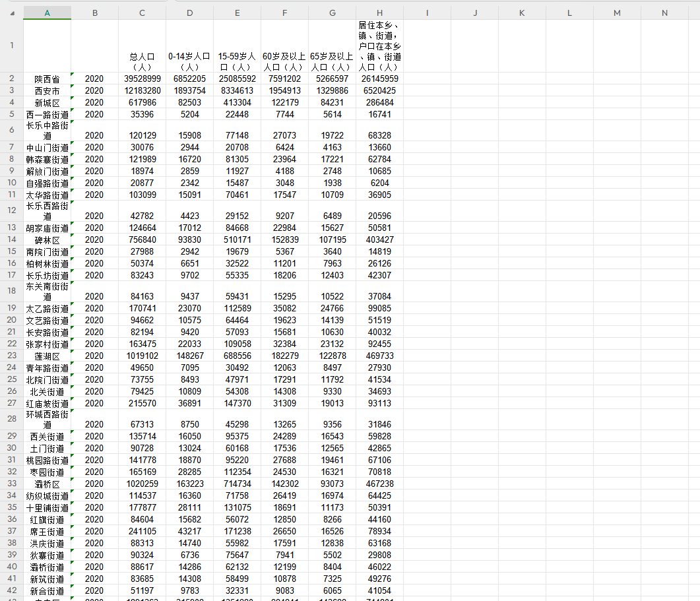Click cell containing 胡家庙街道
This screenshot has height=601, width=700.
48,228
